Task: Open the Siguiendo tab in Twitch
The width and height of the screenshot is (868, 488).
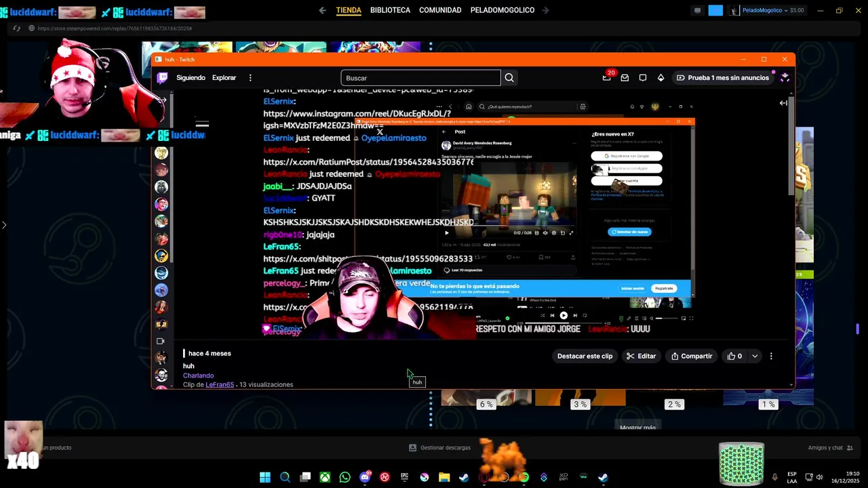Action: 191,78
